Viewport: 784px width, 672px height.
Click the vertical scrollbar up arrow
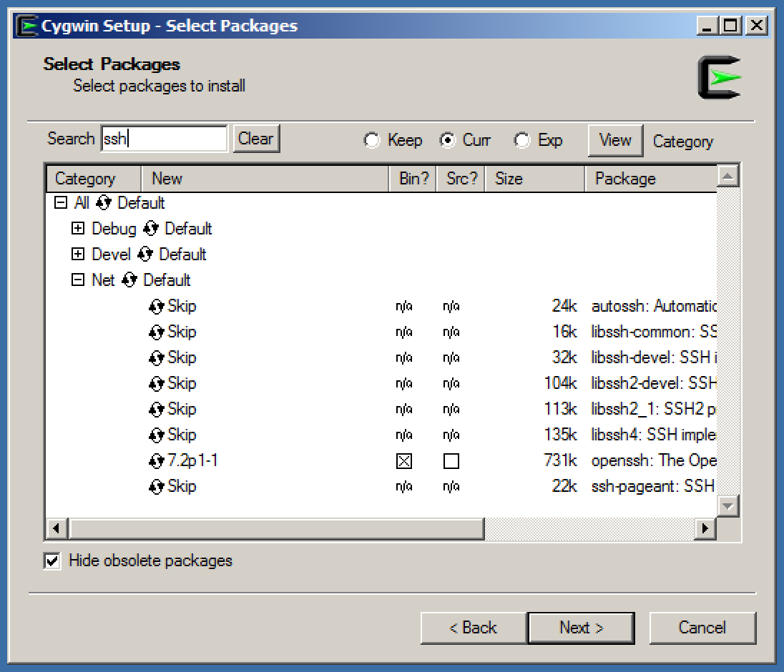728,176
